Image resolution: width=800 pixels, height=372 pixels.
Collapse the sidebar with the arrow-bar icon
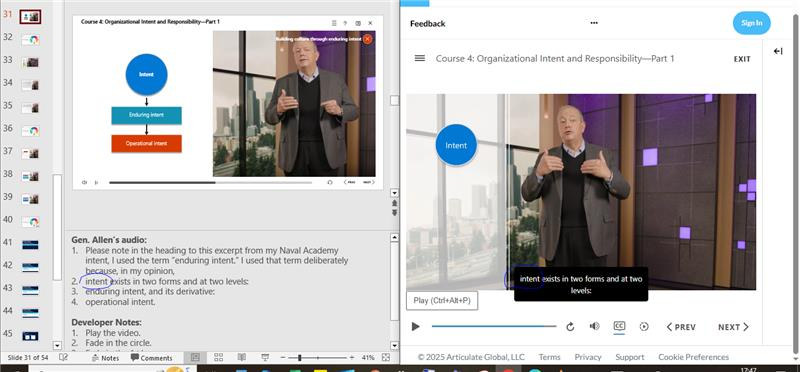[778, 51]
